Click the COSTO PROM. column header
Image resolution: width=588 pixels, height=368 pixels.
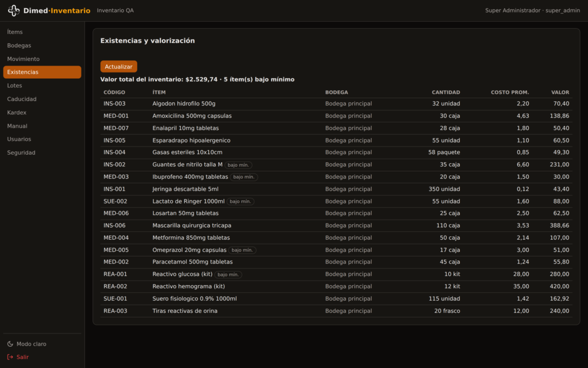click(510, 93)
